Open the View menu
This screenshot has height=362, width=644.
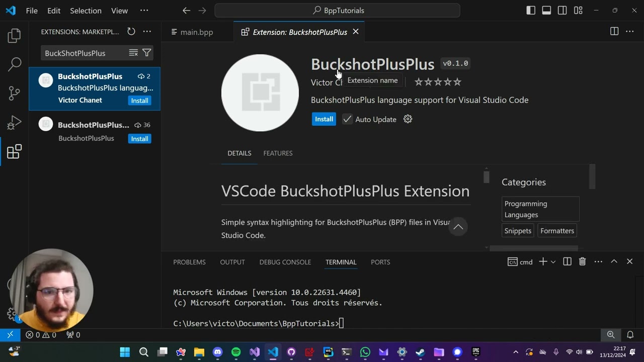tap(119, 11)
